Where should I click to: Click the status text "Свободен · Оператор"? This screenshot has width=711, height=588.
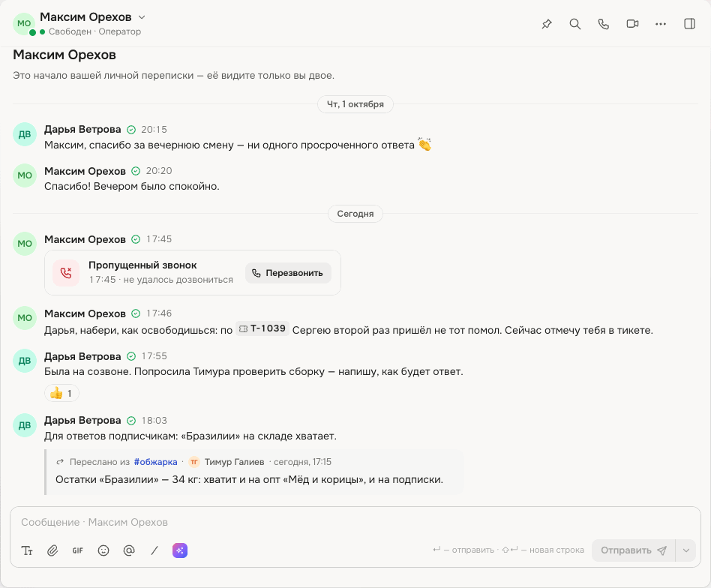94,31
